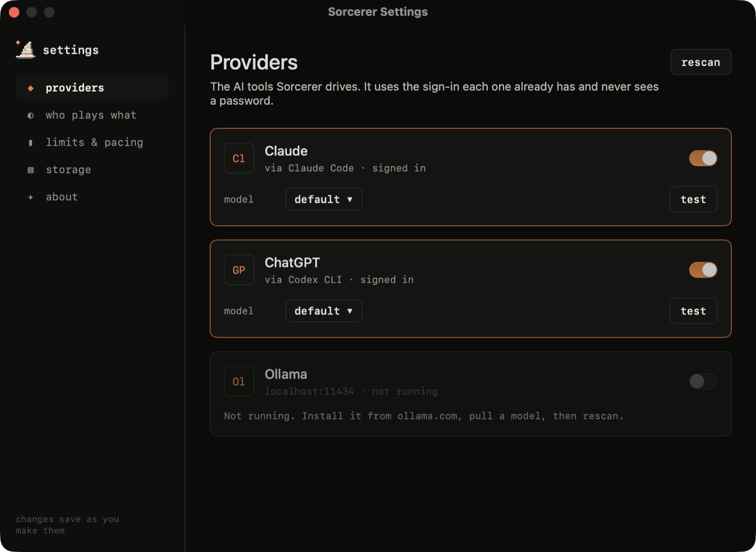Click the Sorcerer Settings window title
The image size is (756, 552).
378,12
